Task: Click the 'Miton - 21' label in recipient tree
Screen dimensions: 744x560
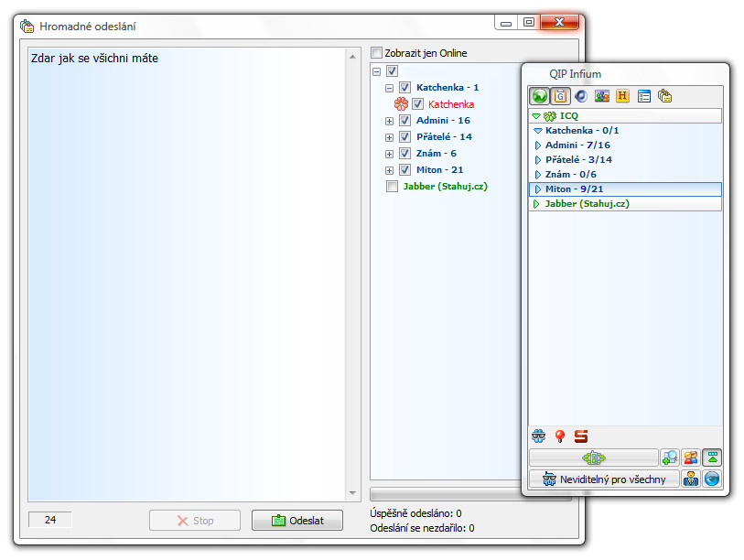Action: pos(439,170)
